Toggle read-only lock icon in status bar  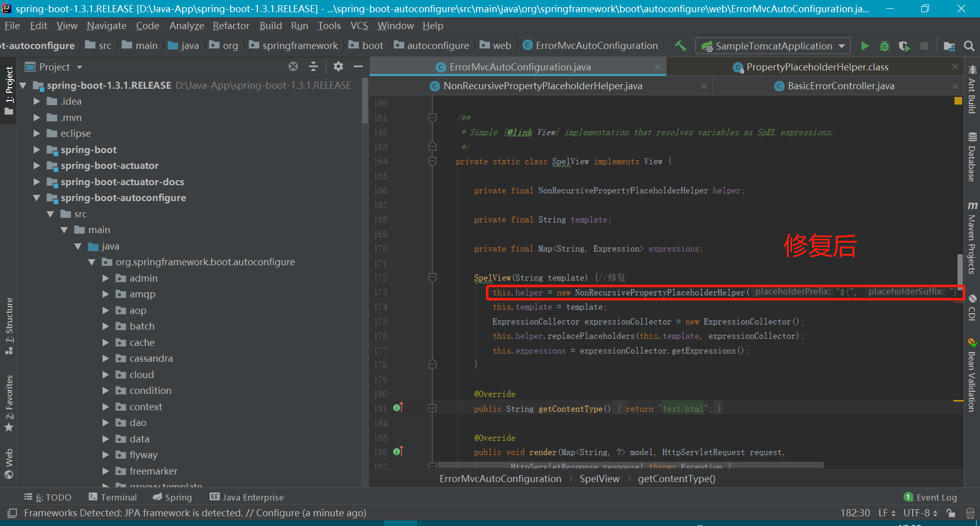click(950, 513)
